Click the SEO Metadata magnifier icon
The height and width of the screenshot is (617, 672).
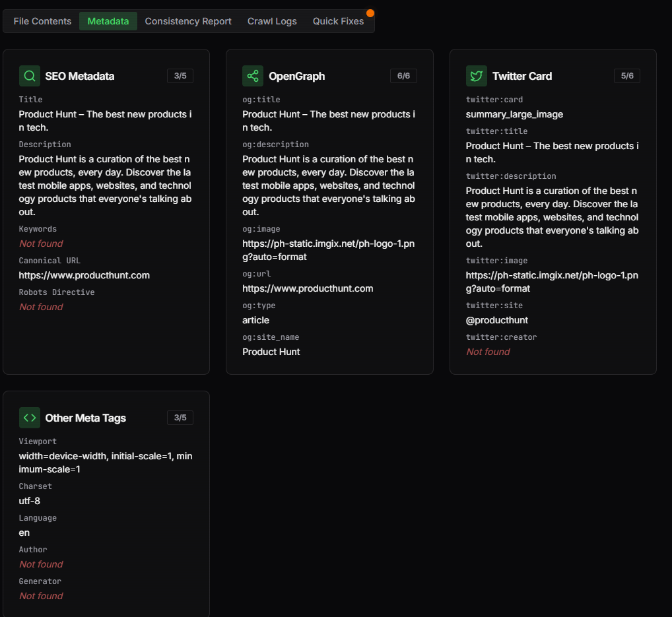point(30,76)
